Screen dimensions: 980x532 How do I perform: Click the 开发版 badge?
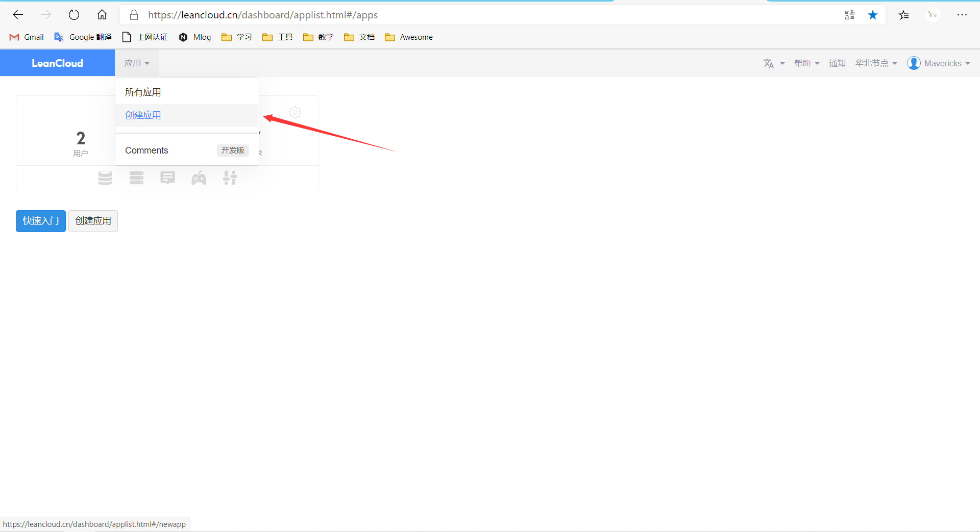233,150
